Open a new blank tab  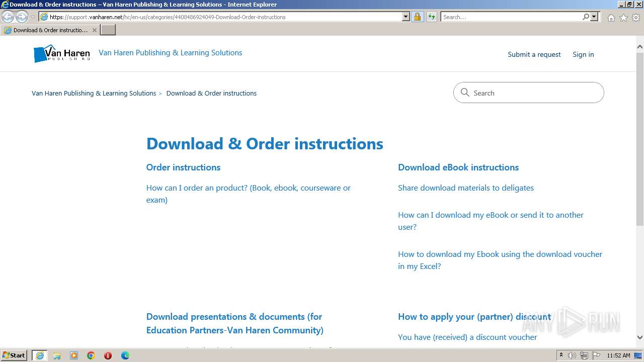click(108, 30)
